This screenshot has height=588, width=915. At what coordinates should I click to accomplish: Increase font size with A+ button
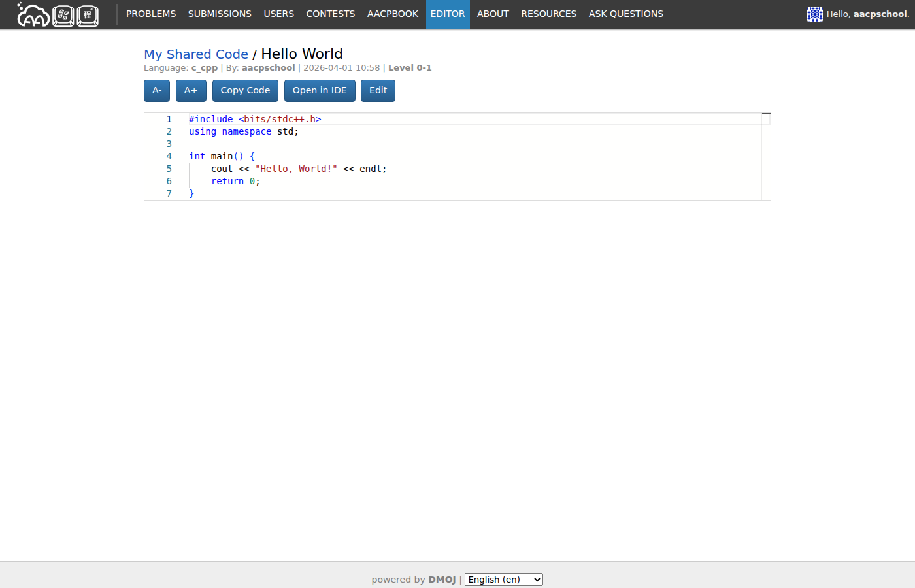tap(191, 91)
